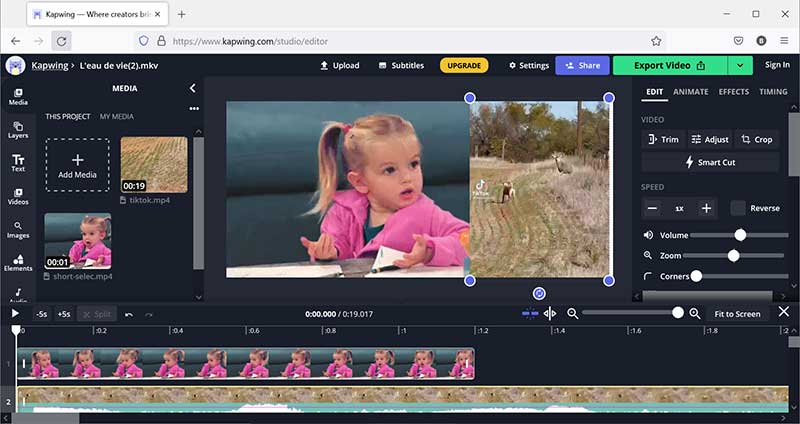
Task: Mute using the Volume speaker icon
Action: coord(648,235)
